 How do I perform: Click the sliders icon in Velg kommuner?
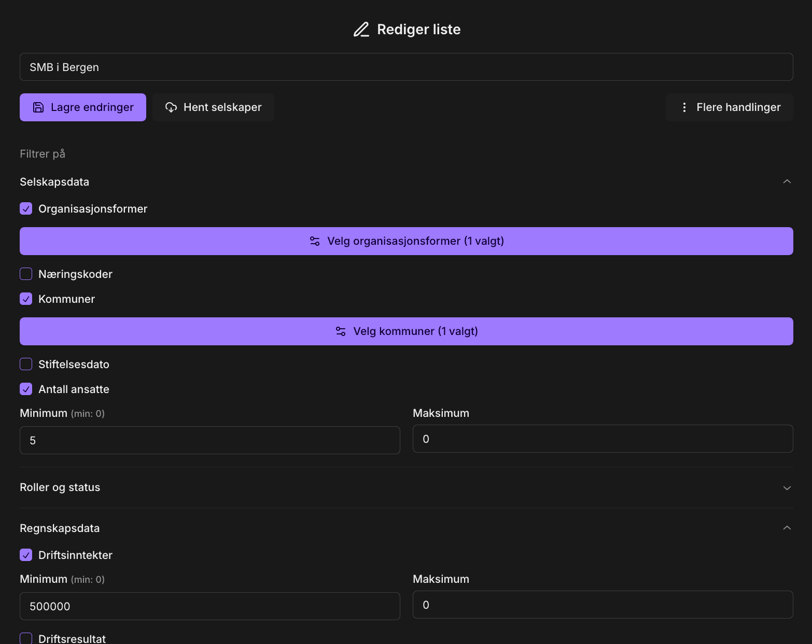[x=341, y=331]
